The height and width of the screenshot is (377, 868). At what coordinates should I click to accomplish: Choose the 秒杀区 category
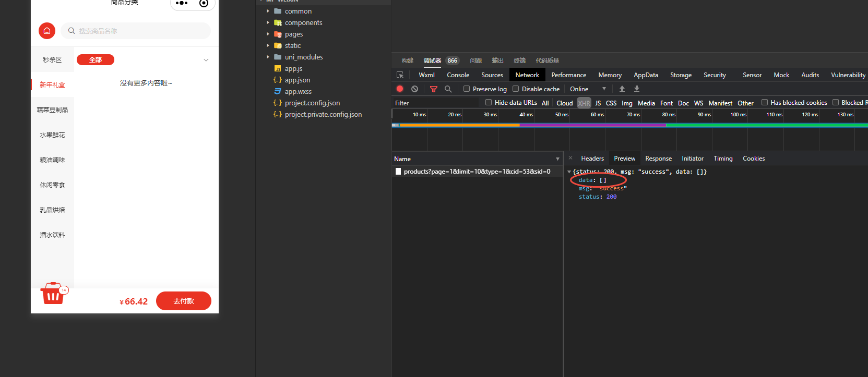[52, 60]
